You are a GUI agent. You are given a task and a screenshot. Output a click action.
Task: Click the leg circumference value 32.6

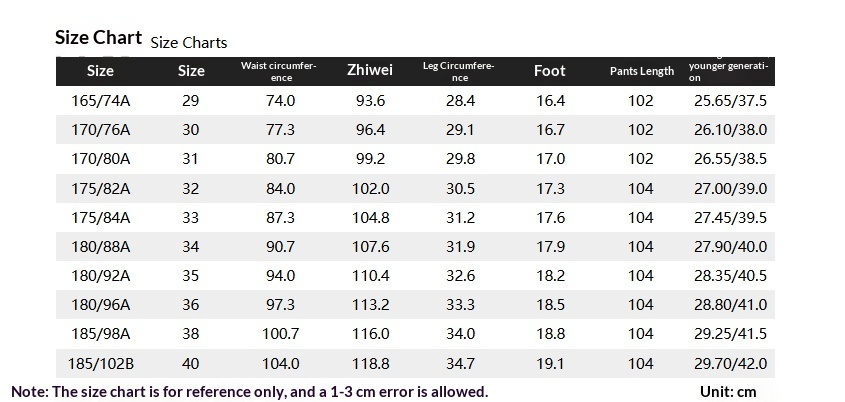pos(460,276)
